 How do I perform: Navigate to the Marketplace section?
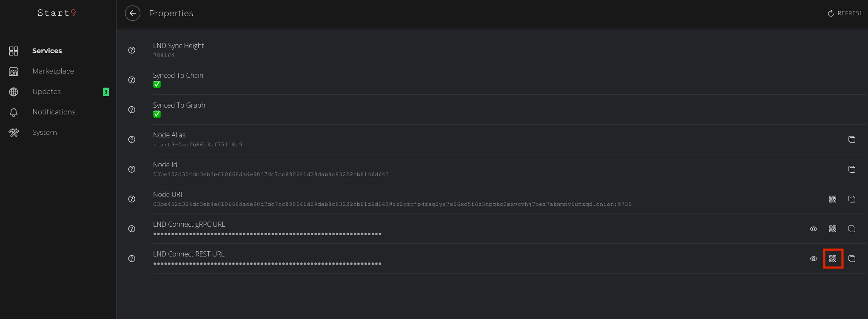pos(53,71)
